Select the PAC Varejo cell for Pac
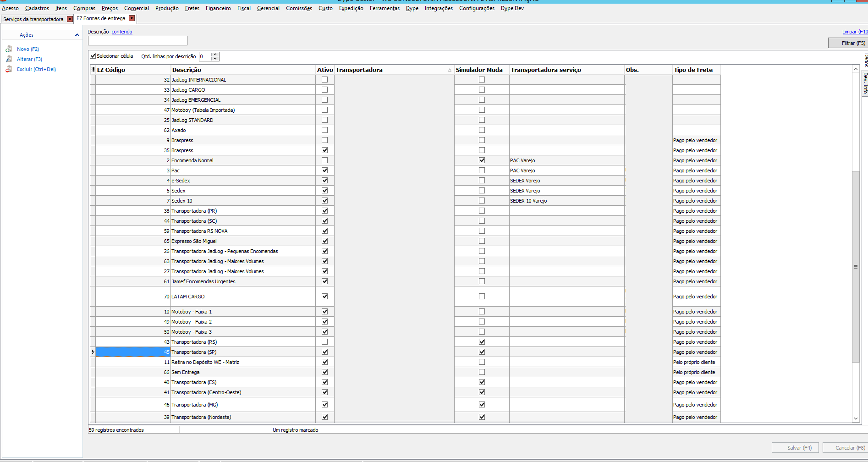Screen dimensions: 868x462 [x=567, y=170]
